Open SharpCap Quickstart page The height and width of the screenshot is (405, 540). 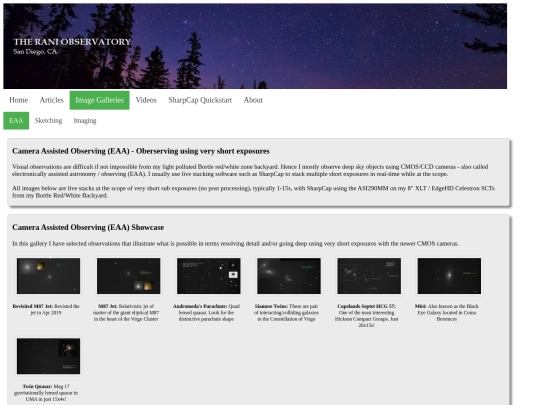point(200,100)
